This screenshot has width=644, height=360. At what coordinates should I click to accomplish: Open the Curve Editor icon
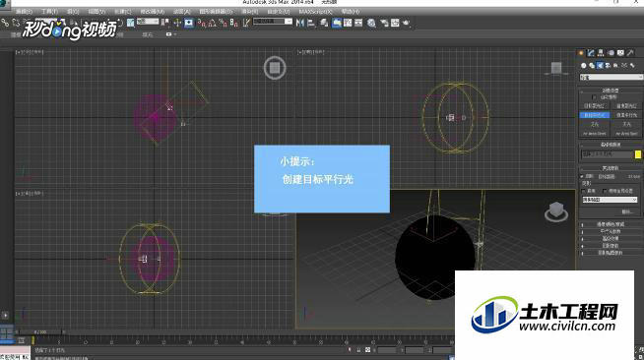point(348,23)
